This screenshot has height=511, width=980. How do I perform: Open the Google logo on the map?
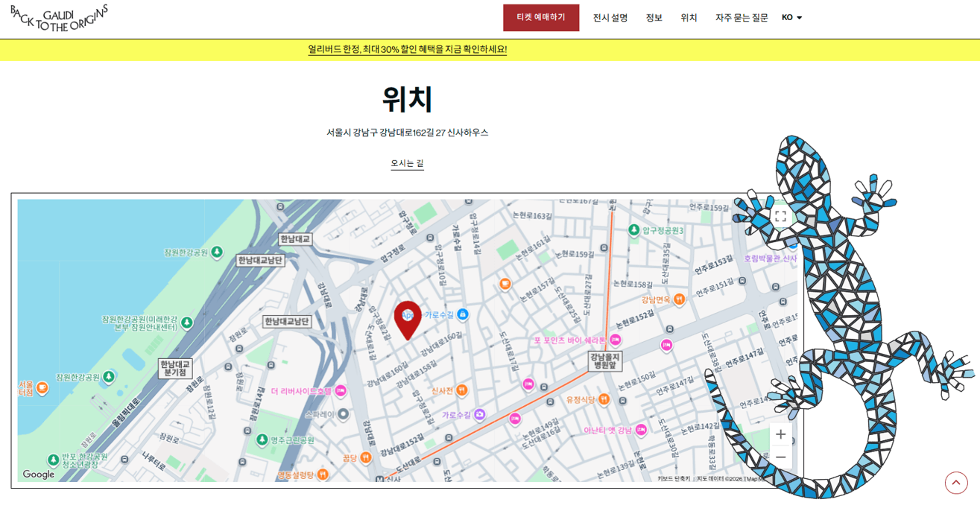(38, 475)
